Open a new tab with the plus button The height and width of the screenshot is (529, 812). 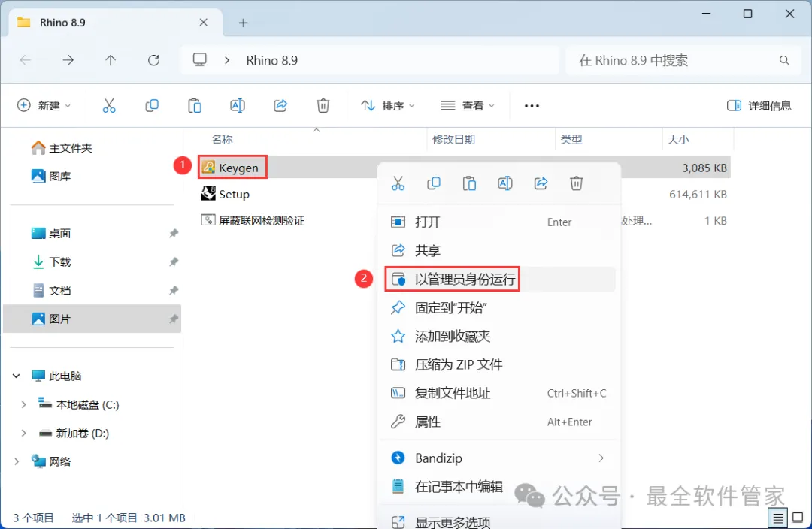click(243, 23)
